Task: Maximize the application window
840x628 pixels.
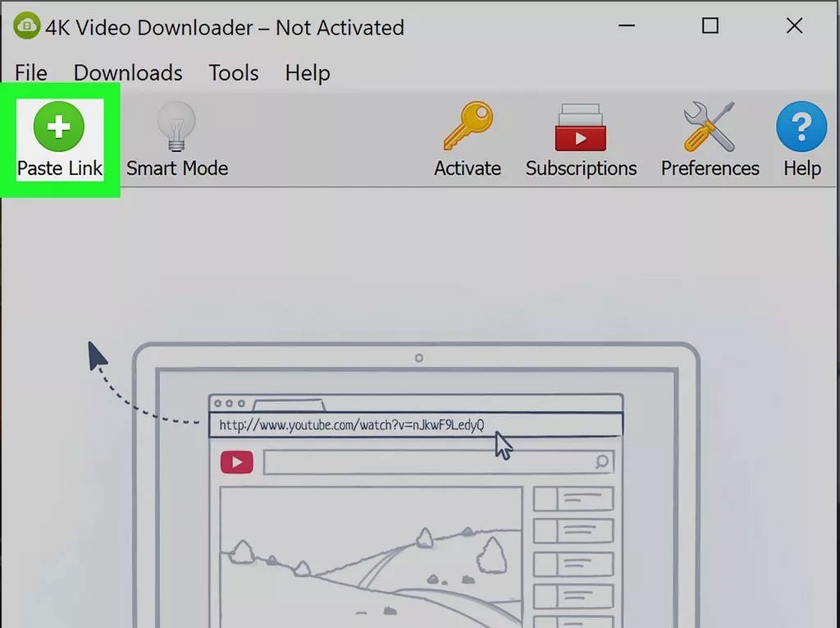Action: tap(710, 27)
